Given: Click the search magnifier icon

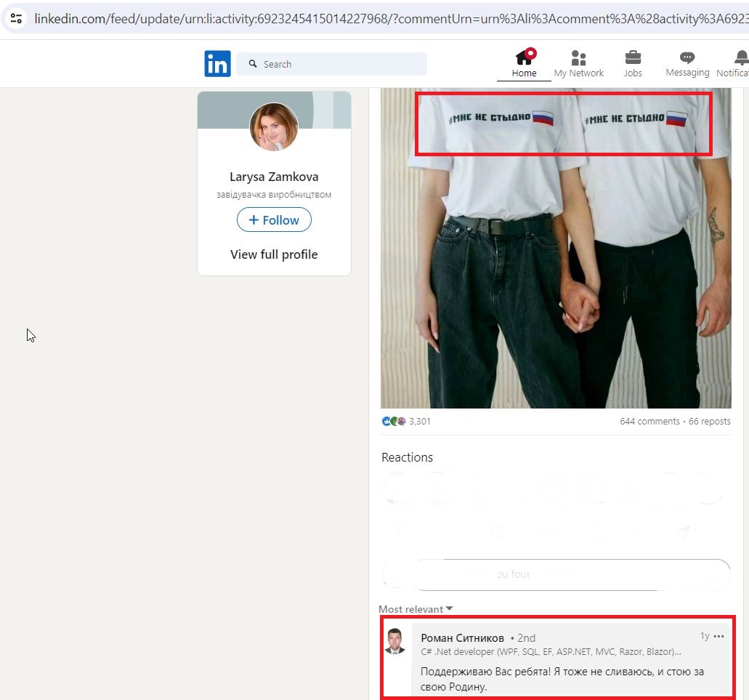Looking at the screenshot, I should [253, 63].
